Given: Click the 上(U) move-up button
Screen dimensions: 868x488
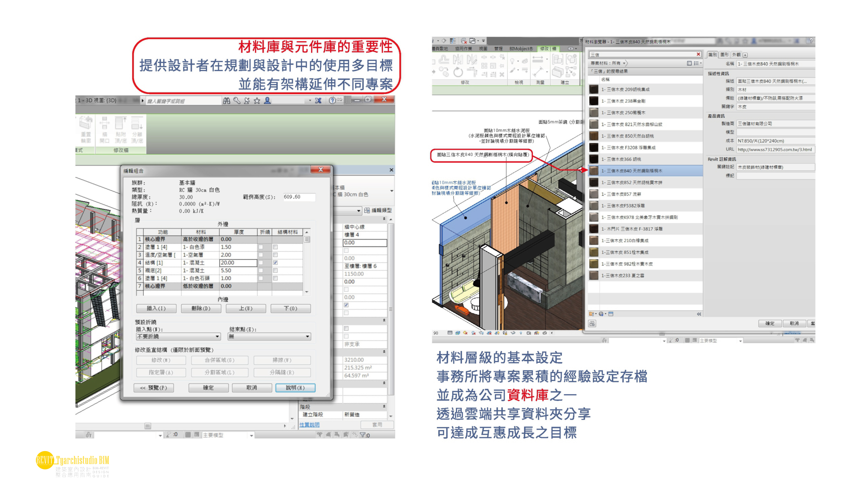Looking at the screenshot, I should coord(246,309).
